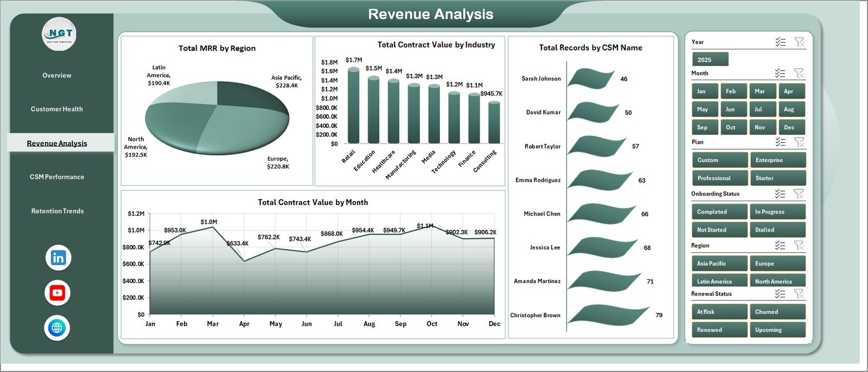
Task: Toggle multi-select on the Year slicer
Action: tap(781, 42)
